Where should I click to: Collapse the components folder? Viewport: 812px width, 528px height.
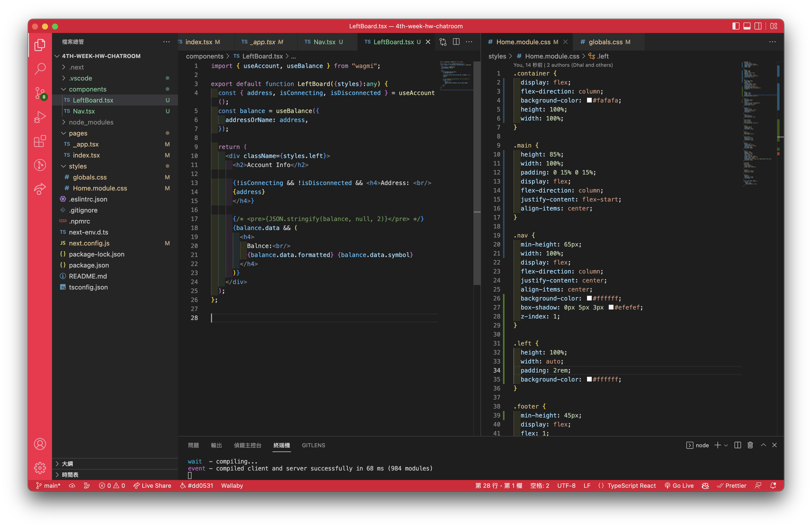click(87, 89)
